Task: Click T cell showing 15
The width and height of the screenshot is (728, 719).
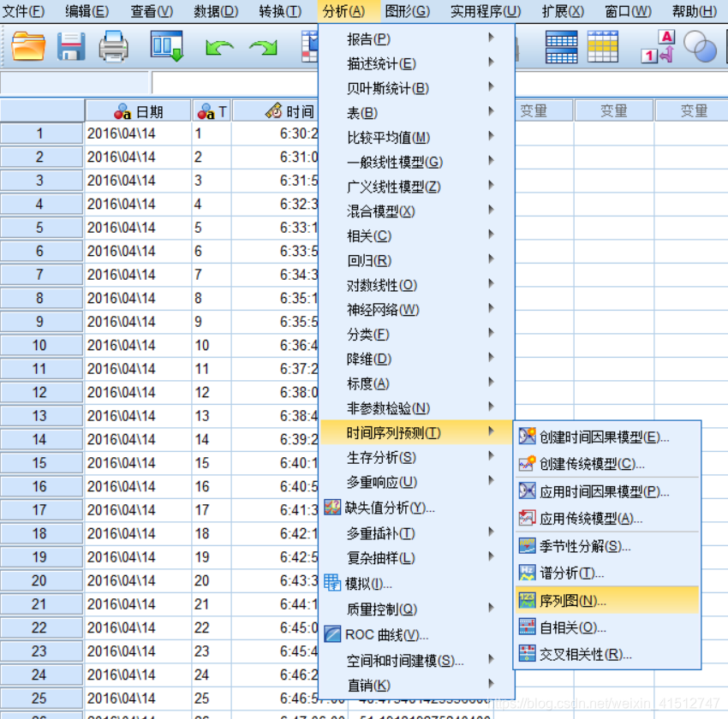Action: point(212,463)
